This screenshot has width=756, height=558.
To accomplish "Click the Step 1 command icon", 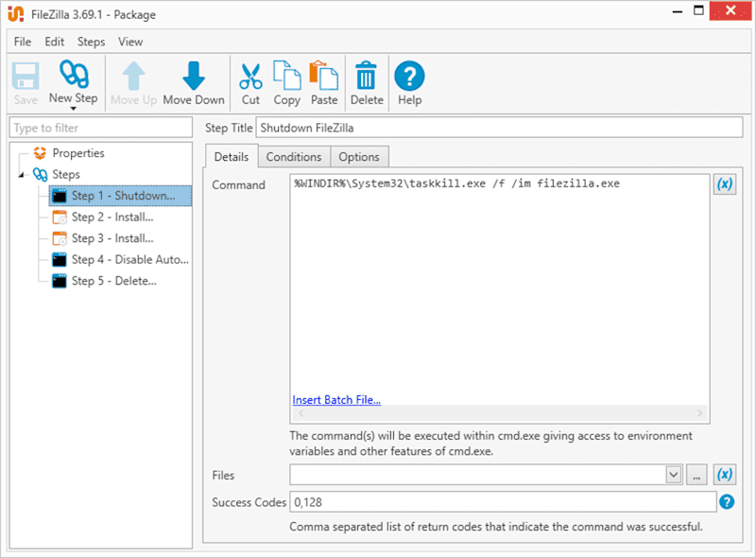I will (x=60, y=196).
